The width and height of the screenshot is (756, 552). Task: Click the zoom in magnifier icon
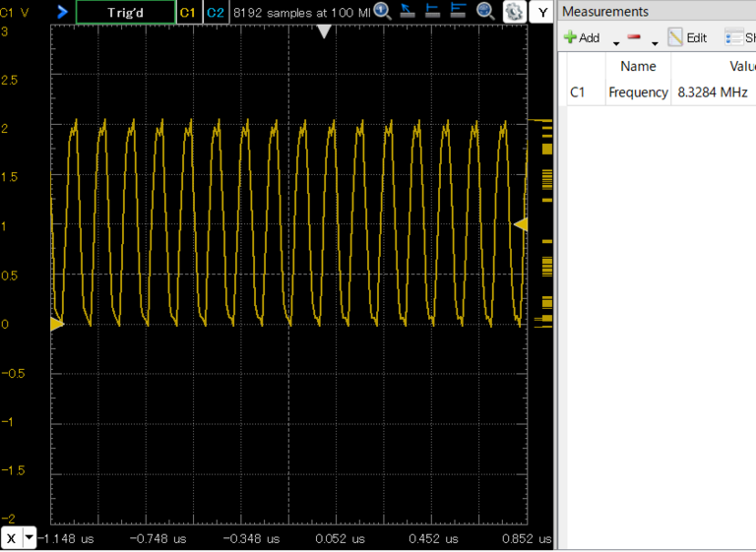coord(382,12)
